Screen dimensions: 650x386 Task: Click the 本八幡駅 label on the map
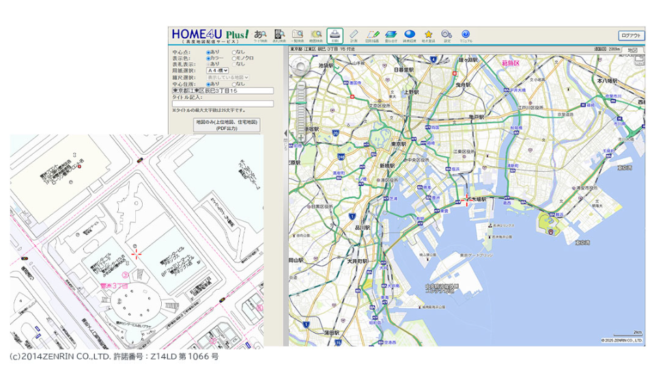pos(607,81)
